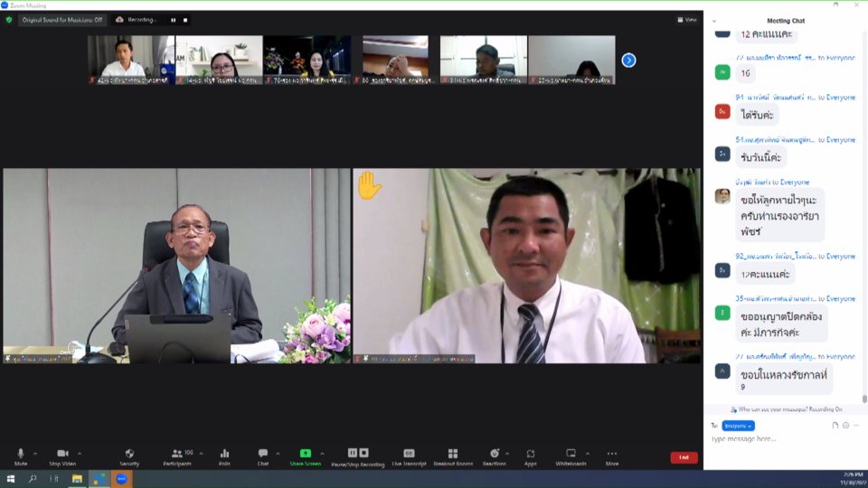Open the View layout menu

click(687, 20)
